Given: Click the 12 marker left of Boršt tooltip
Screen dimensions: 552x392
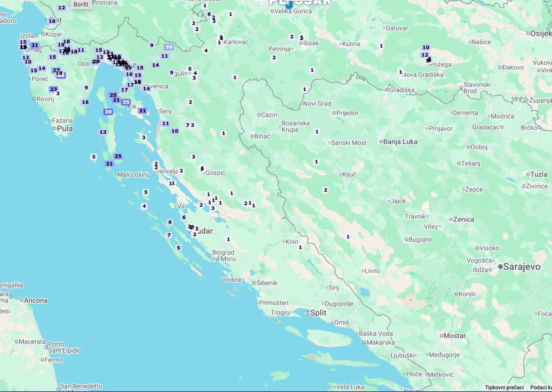Looking at the screenshot, I should (62, 8).
